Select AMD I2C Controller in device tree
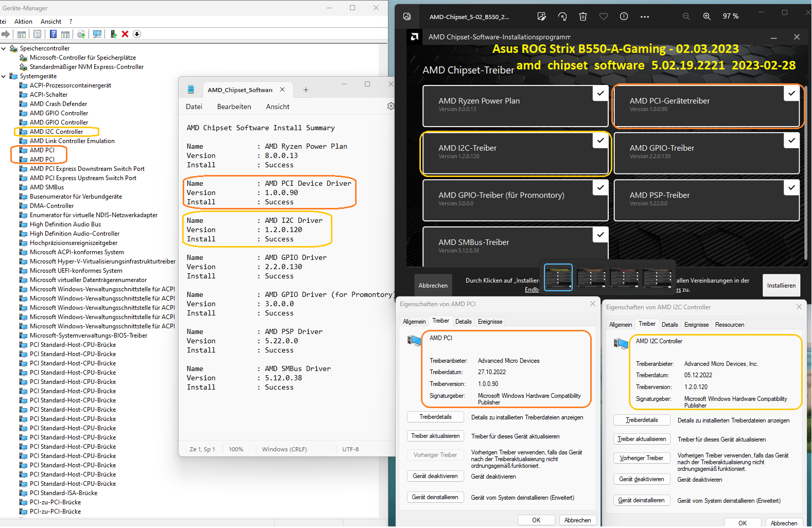The width and height of the screenshot is (812, 528). click(x=56, y=132)
